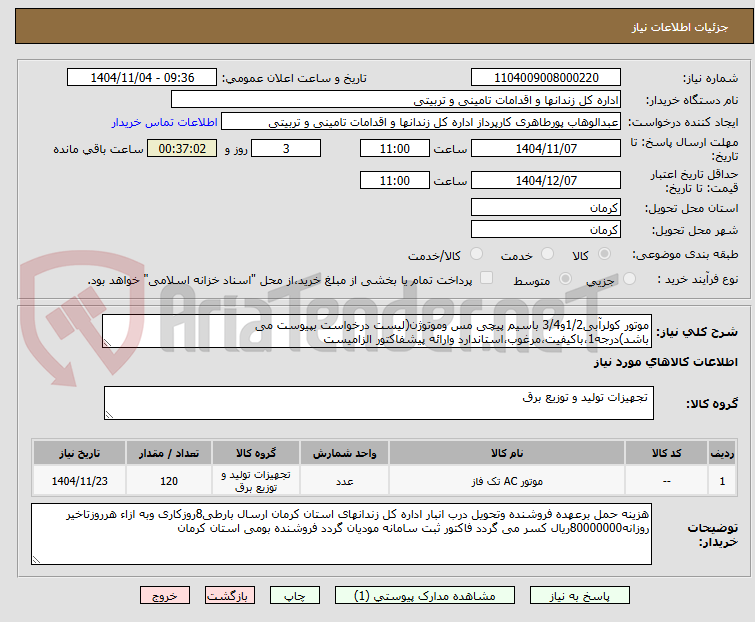Click the announcement date field 1404/11/04 - 09:36
755x622 pixels.
tap(142, 78)
